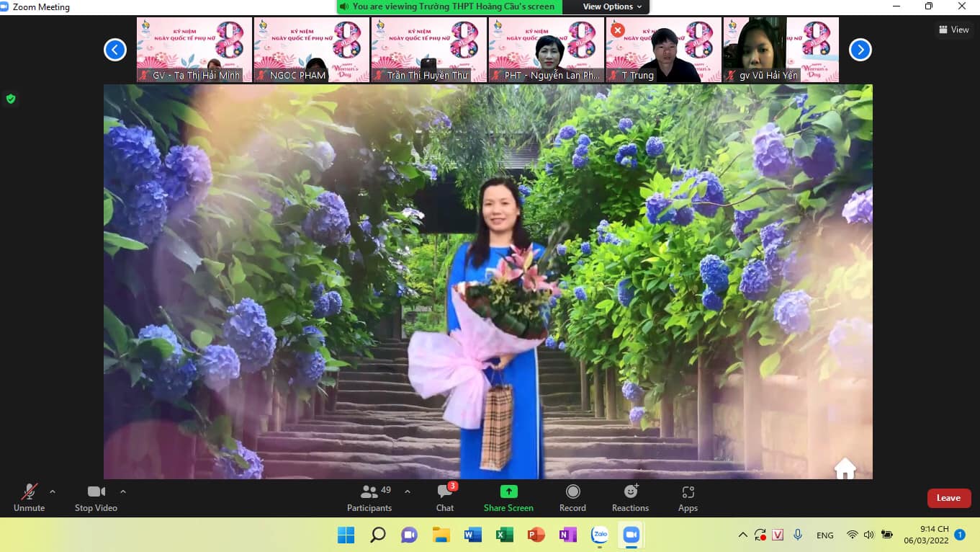
Task: Open the Participants panel
Action: click(369, 497)
